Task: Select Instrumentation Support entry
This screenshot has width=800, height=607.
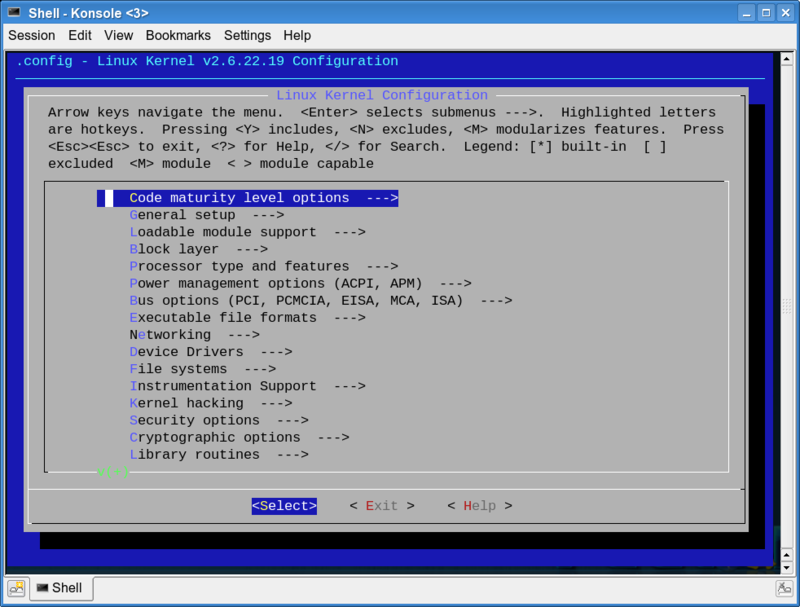Action: [x=247, y=386]
